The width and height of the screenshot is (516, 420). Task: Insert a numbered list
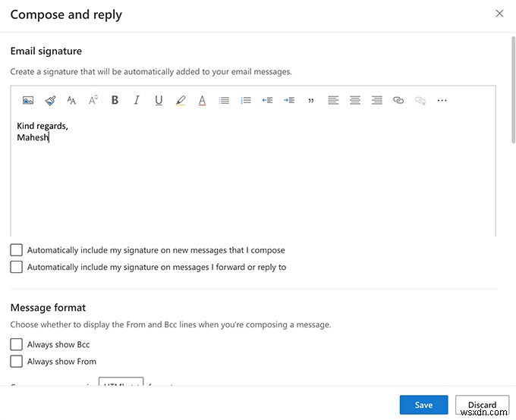pyautogui.click(x=245, y=100)
